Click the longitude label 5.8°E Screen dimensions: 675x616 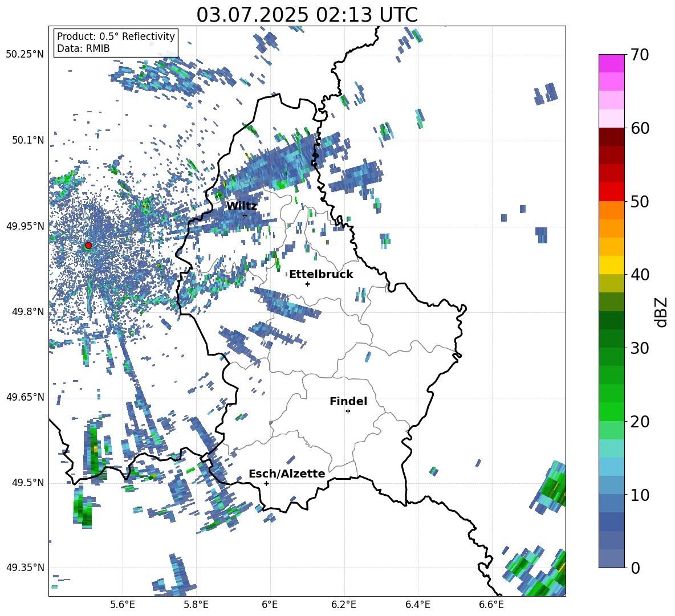click(x=196, y=605)
